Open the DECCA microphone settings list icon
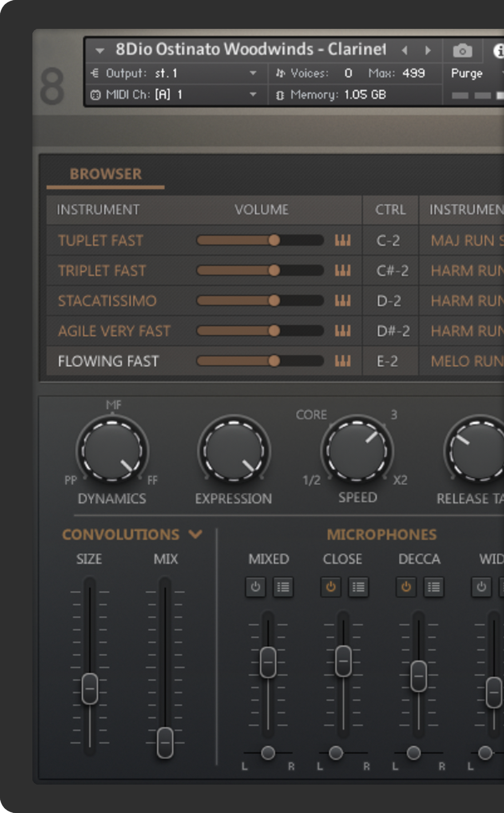 coord(433,587)
